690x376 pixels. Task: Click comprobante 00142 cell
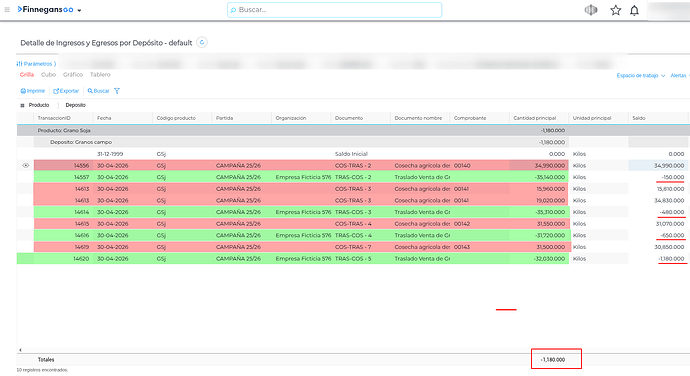point(479,224)
